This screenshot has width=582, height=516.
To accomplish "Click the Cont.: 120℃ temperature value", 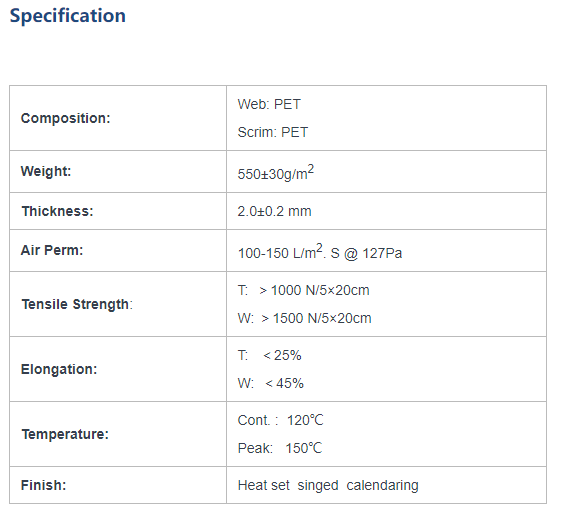I will pos(281,420).
